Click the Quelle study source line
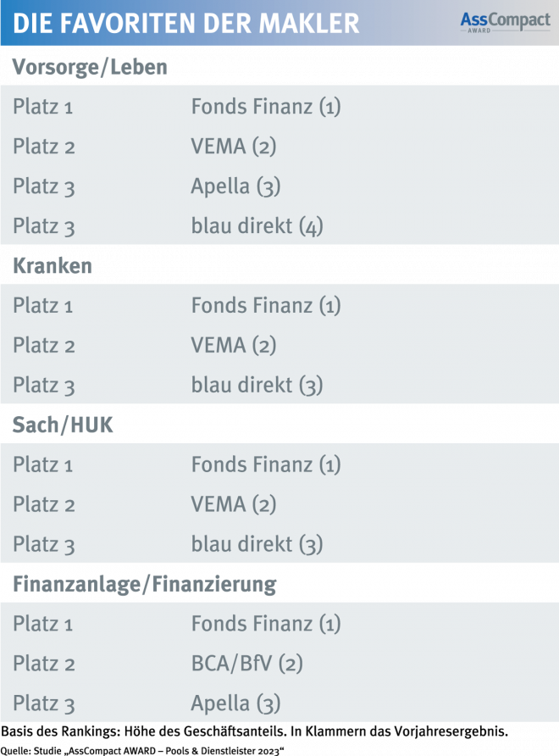The width and height of the screenshot is (559, 756). click(142, 751)
